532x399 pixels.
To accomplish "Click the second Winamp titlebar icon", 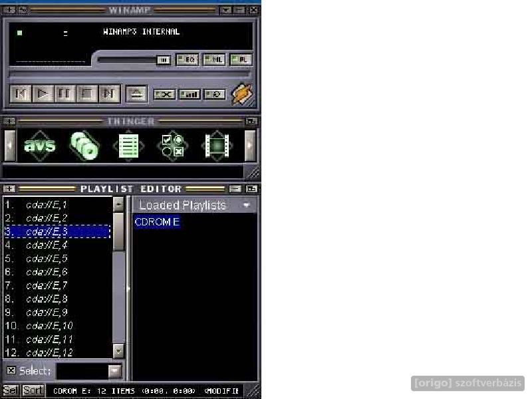I will [23, 10].
